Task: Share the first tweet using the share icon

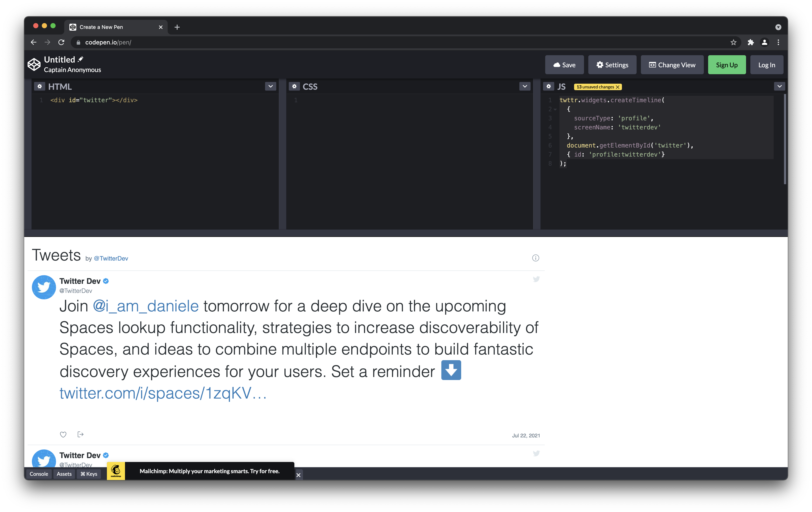Action: coord(80,435)
